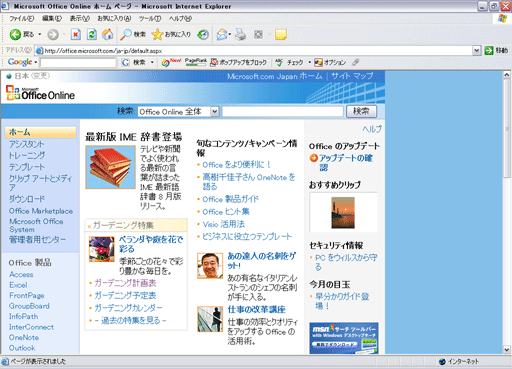Click Google search (検索) button in Google toolbar
Image resolution: width=512 pixels, height=369 pixels.
tap(134, 62)
